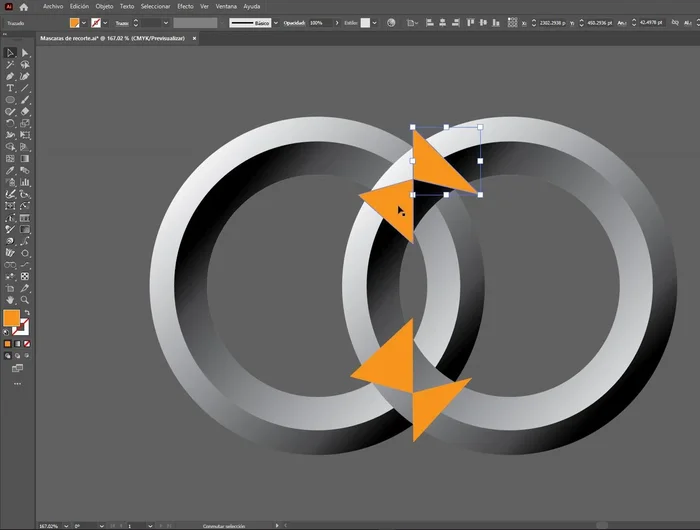The height and width of the screenshot is (530, 700).
Task: Select the Artboard tool
Action: click(10, 288)
